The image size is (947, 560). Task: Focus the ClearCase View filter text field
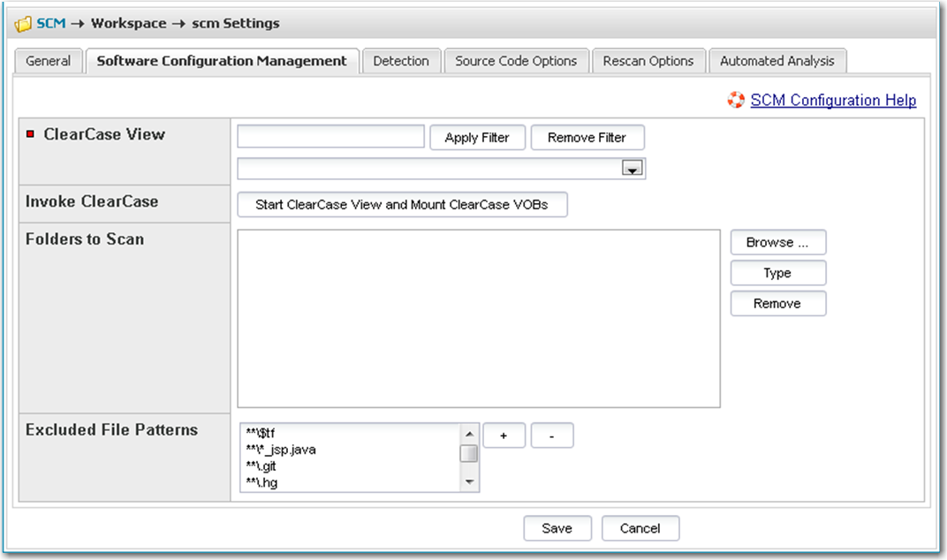click(331, 137)
